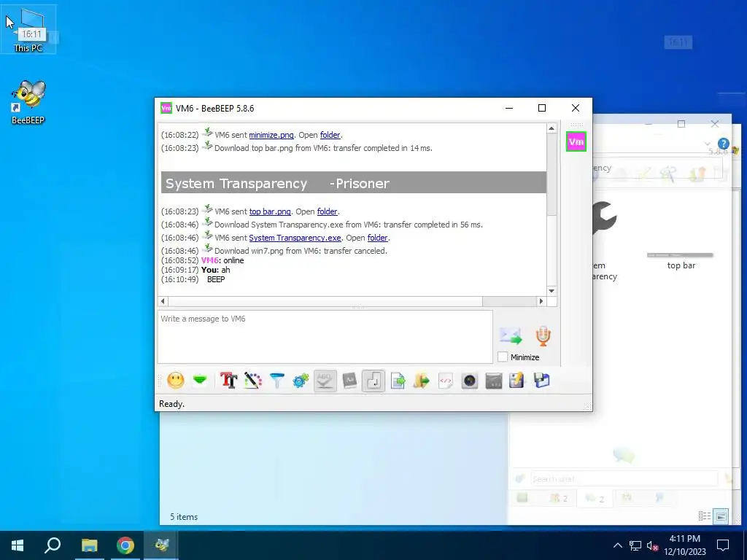The height and width of the screenshot is (560, 747).
Task: Click chat vertical scrollbar down arrow
Action: click(x=551, y=291)
